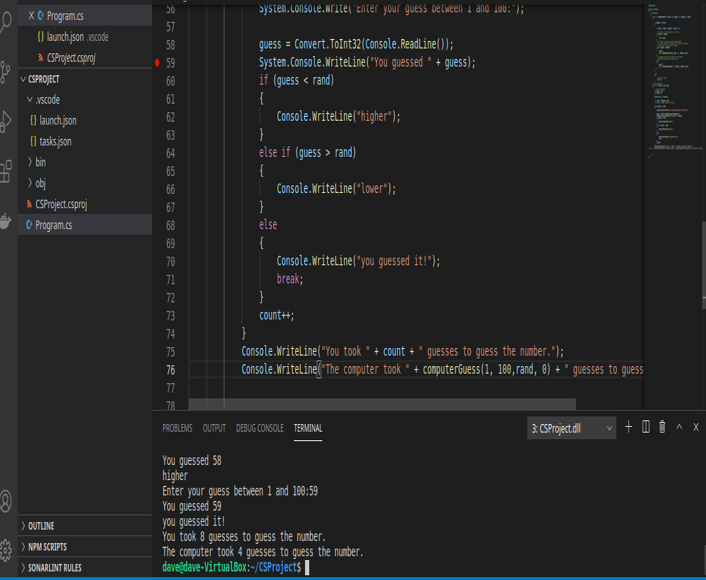Viewport: 706px width, 580px height.
Task: Open the 3: CSProject.dll terminal dropdown
Action: (571, 428)
